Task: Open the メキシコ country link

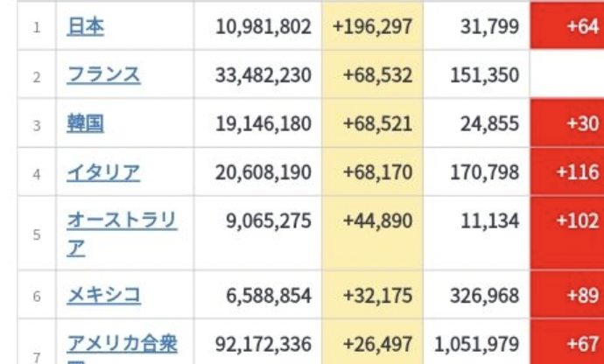Action: pyautogui.click(x=103, y=296)
